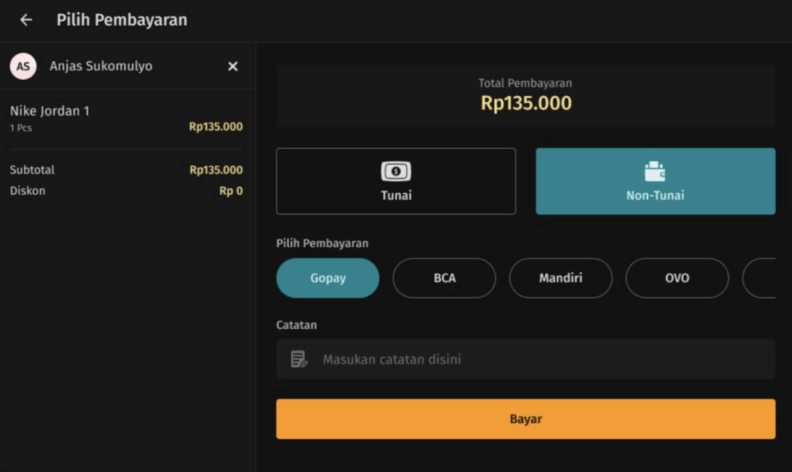
Task: Click the wallet icon for Non-Tunai
Action: tap(655, 171)
